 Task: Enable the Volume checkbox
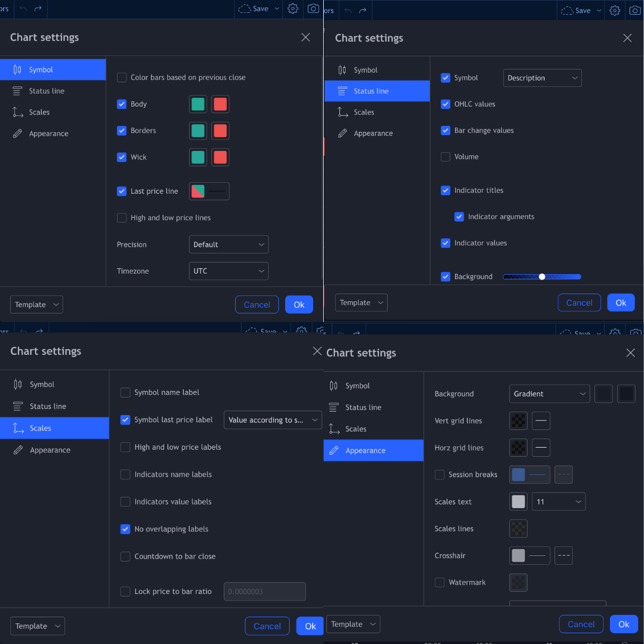(445, 157)
